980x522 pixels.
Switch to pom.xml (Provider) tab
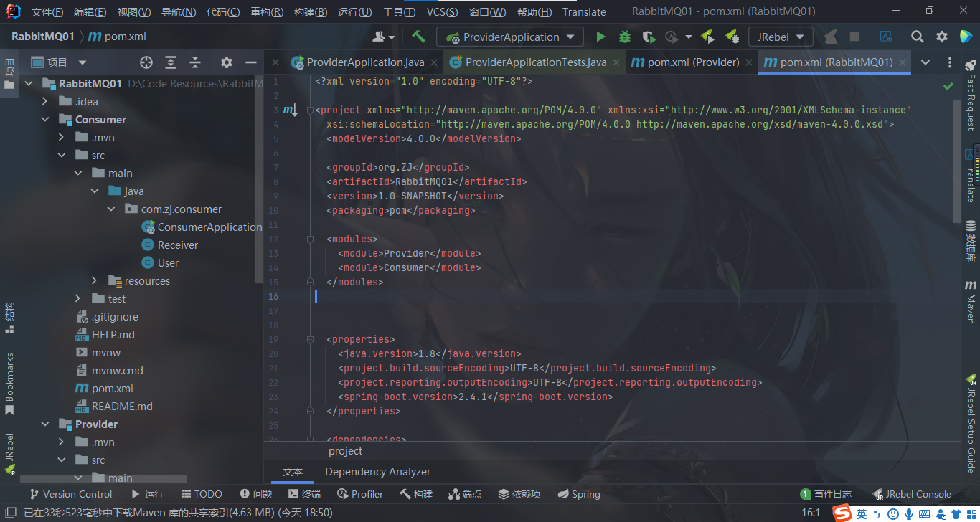pos(692,62)
